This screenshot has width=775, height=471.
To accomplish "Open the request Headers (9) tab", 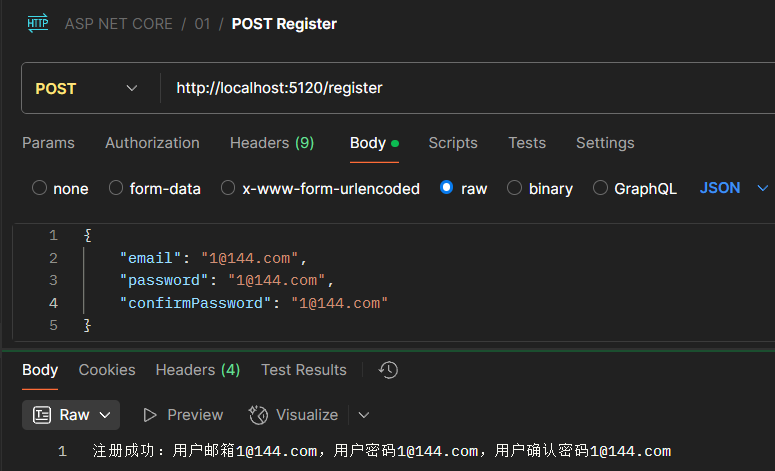I will 272,143.
